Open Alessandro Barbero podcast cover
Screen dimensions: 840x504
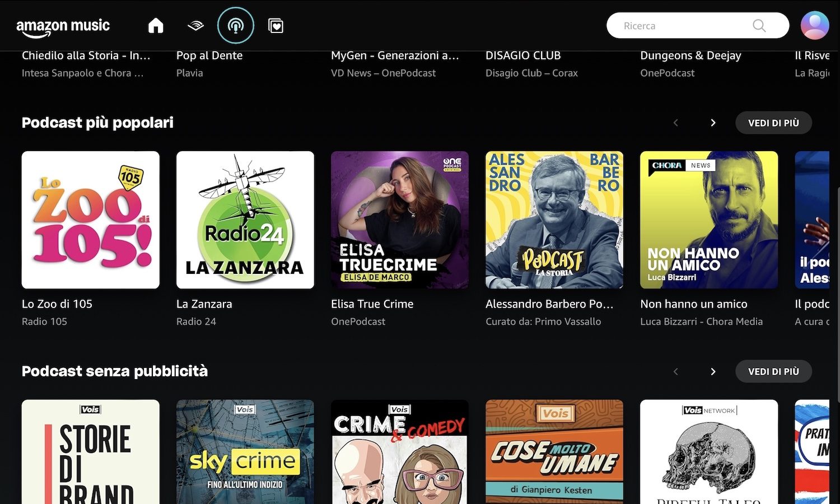pyautogui.click(x=554, y=220)
